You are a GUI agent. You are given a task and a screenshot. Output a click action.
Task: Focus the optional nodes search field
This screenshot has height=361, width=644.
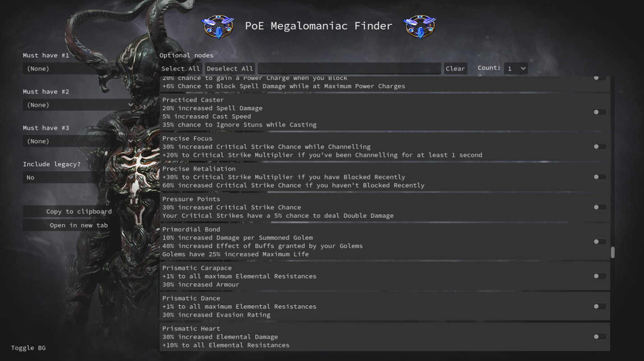pyautogui.click(x=349, y=68)
